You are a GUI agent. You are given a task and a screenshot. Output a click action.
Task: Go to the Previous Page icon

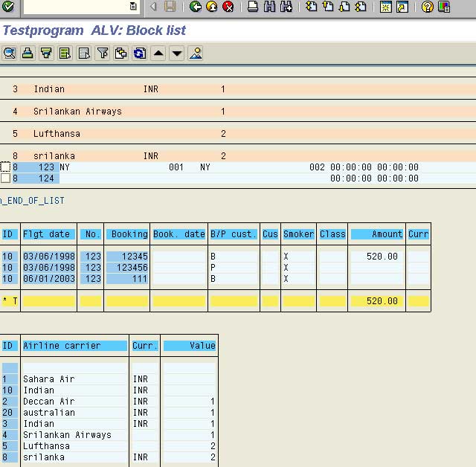tap(327, 7)
